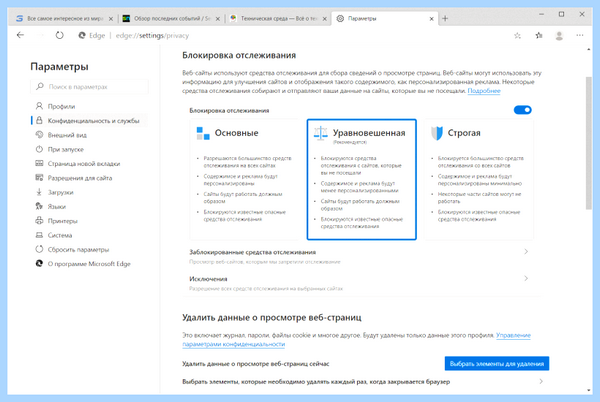This screenshot has width=600, height=402.
Task: Open the Подробнее link
Action: click(x=484, y=91)
